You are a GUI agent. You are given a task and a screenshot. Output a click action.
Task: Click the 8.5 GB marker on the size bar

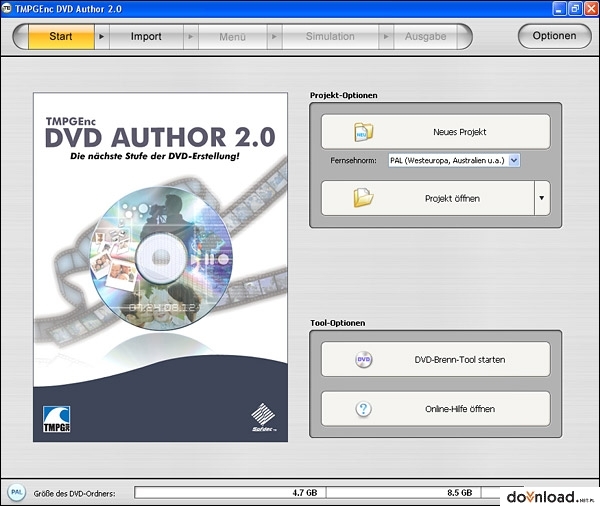pos(459,493)
